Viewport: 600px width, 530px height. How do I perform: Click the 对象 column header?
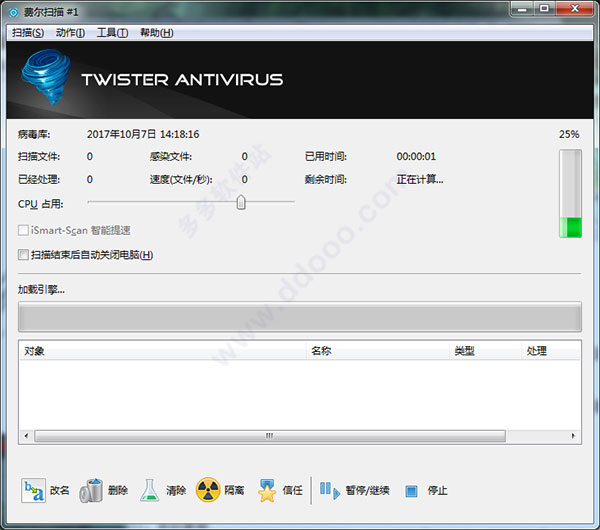(x=163, y=351)
